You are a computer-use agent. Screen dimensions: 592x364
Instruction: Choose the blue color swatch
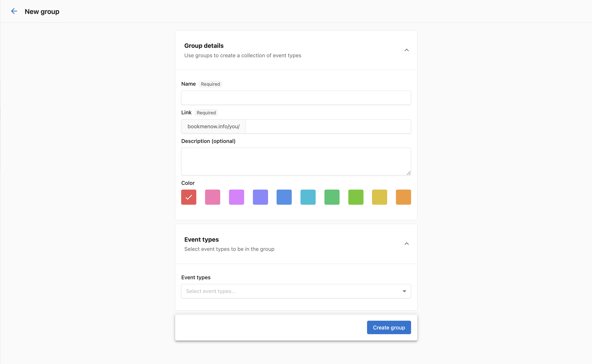pyautogui.click(x=284, y=197)
